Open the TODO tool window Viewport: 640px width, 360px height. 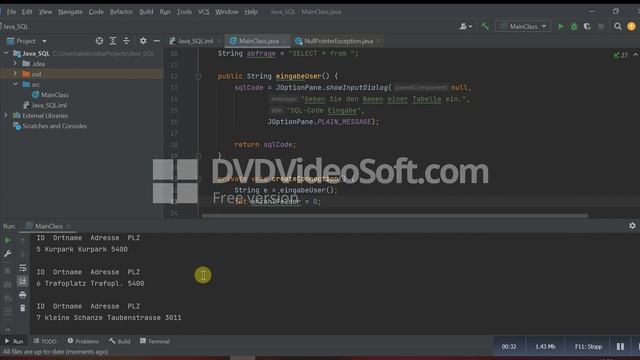coord(45,341)
